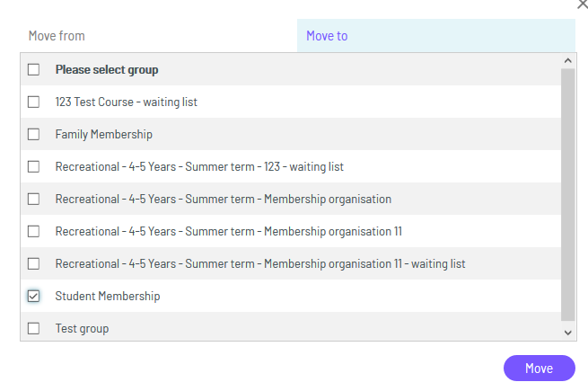Check Summer term 123 waiting list checkbox
588x391 pixels.
34,166
